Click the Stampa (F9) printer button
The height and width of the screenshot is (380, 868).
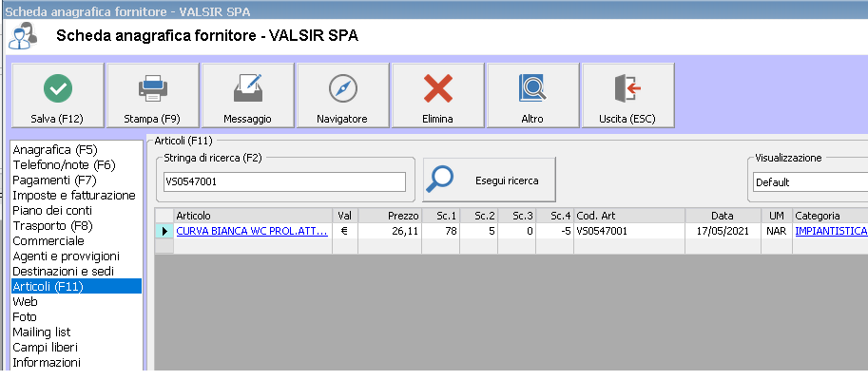[x=153, y=95]
